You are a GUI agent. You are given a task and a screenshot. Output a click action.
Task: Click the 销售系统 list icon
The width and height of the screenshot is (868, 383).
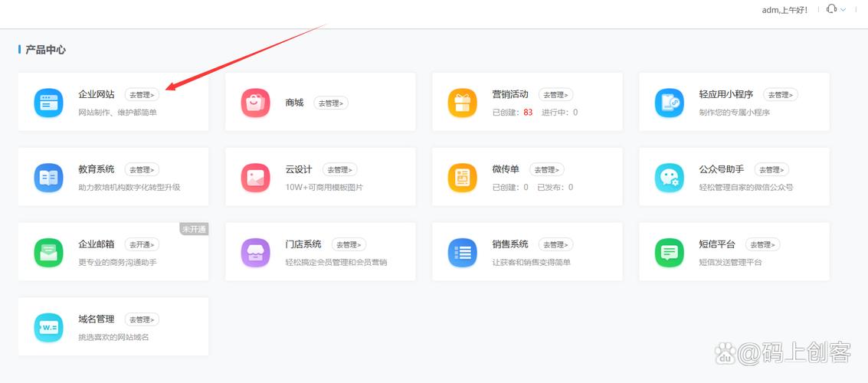click(462, 252)
